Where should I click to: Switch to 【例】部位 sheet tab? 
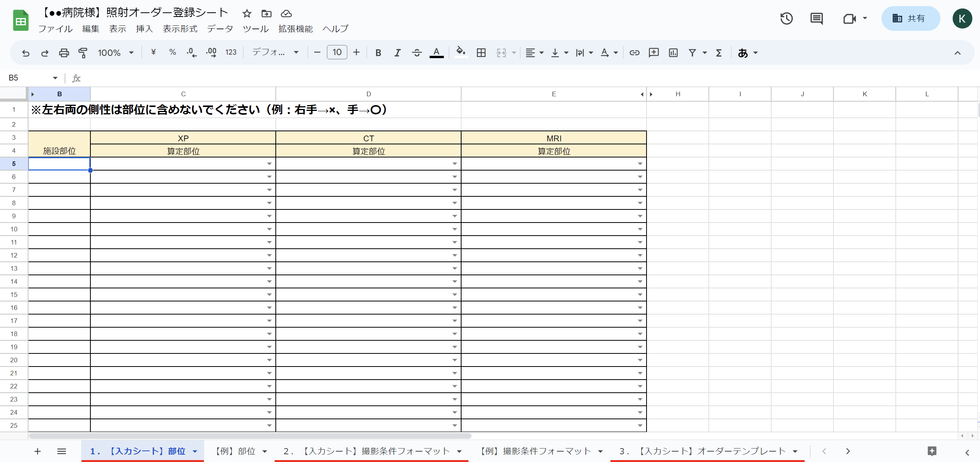[x=235, y=451]
